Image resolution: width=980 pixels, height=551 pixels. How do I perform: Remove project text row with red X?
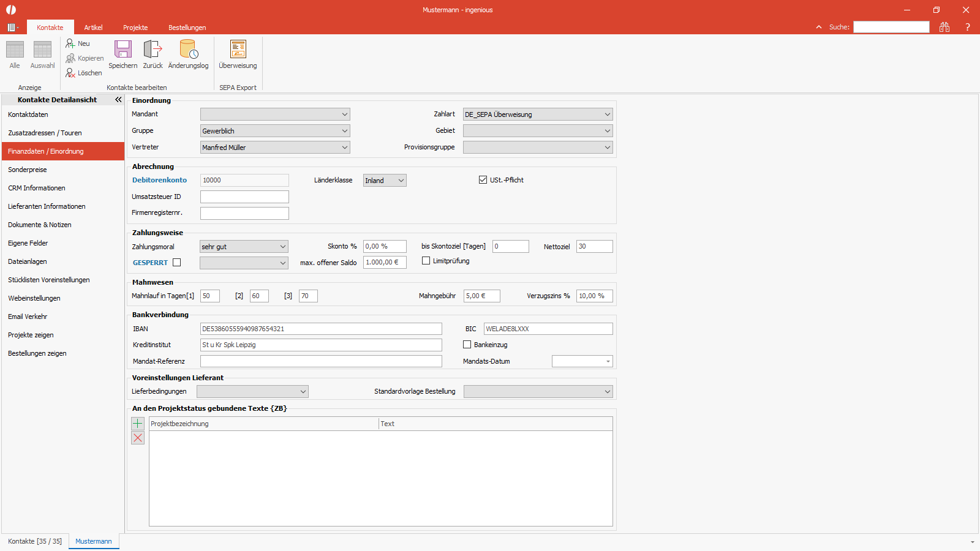(x=138, y=438)
